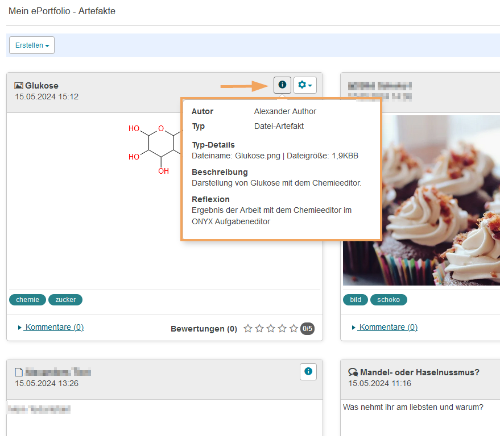Expand Kommentare (0) on the Glukose card

(x=54, y=327)
